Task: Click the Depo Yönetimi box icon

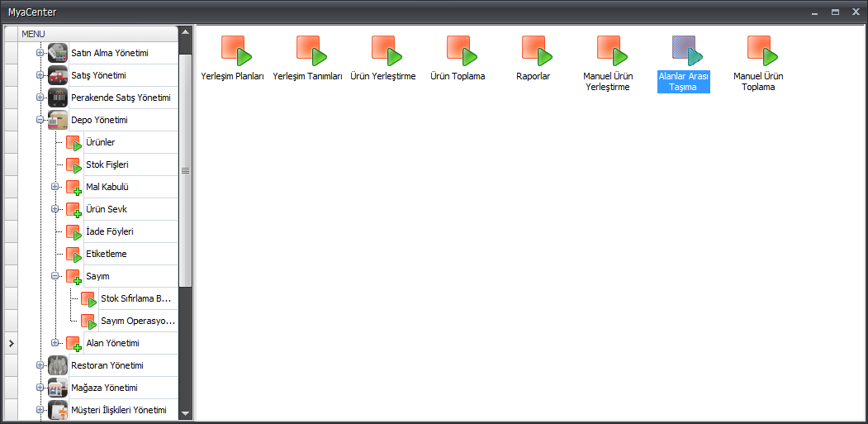Action: click(x=58, y=120)
